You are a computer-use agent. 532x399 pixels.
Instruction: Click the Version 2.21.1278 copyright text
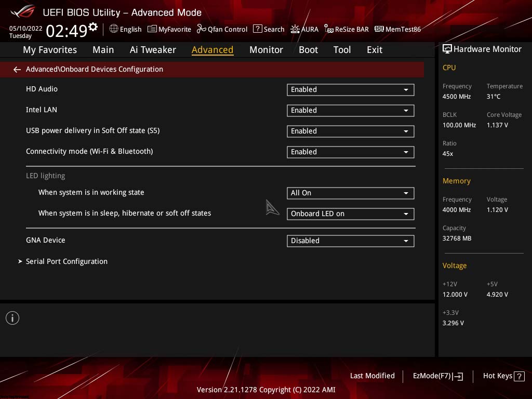point(266,390)
